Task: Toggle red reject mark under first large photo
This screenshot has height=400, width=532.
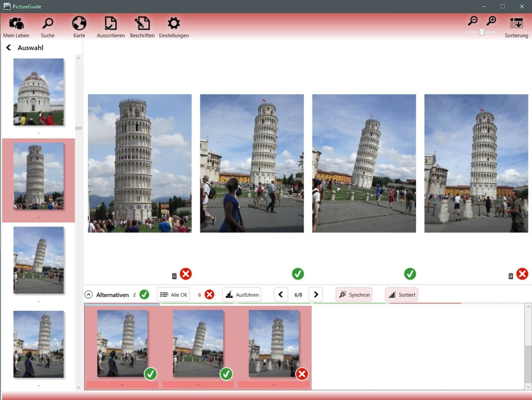Action: click(x=186, y=274)
